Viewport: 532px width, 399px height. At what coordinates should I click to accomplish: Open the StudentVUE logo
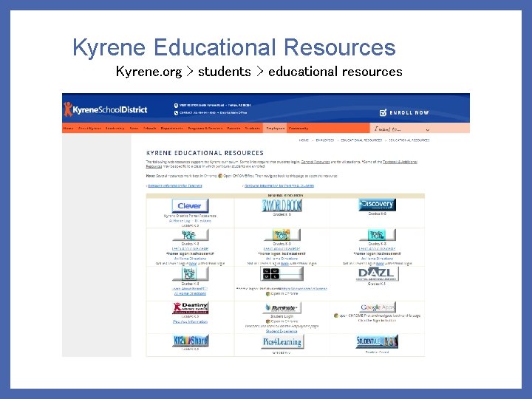(x=377, y=341)
